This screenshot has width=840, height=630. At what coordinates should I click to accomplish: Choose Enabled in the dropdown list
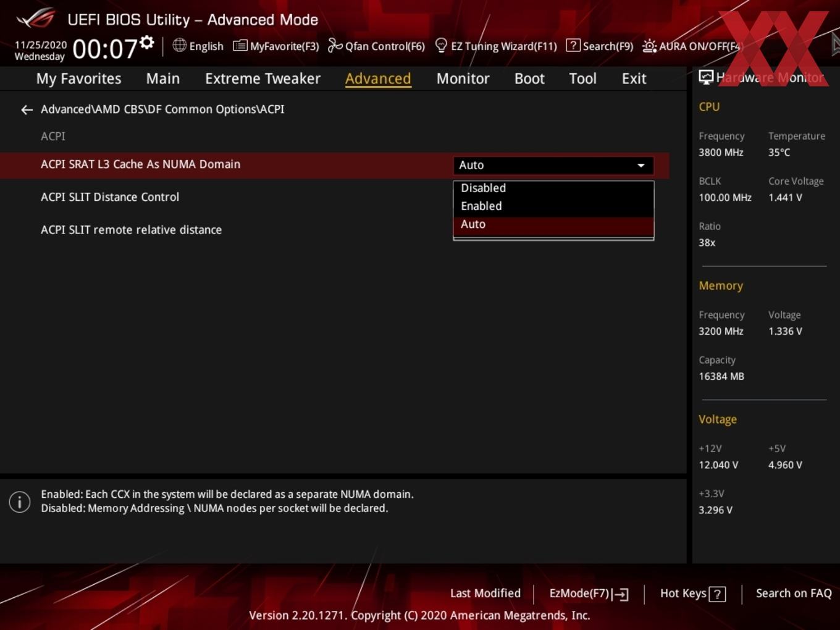(553, 206)
